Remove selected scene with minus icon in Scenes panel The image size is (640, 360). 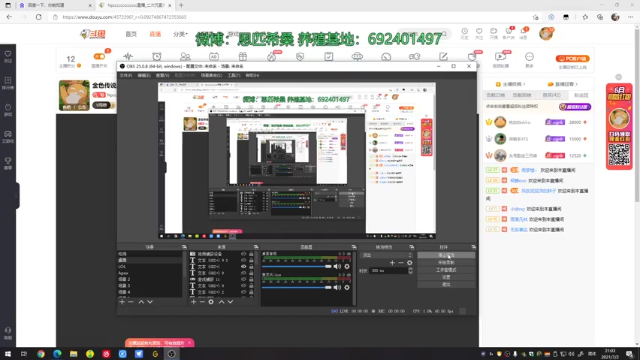tap(131, 302)
